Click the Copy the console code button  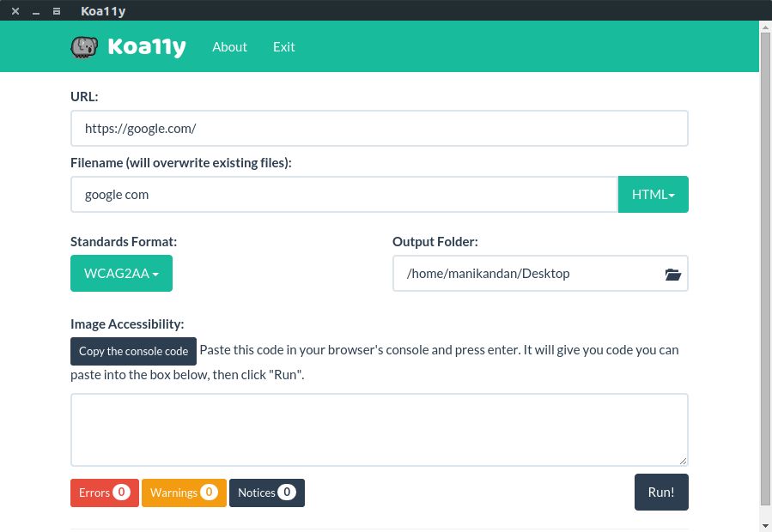[133, 352]
